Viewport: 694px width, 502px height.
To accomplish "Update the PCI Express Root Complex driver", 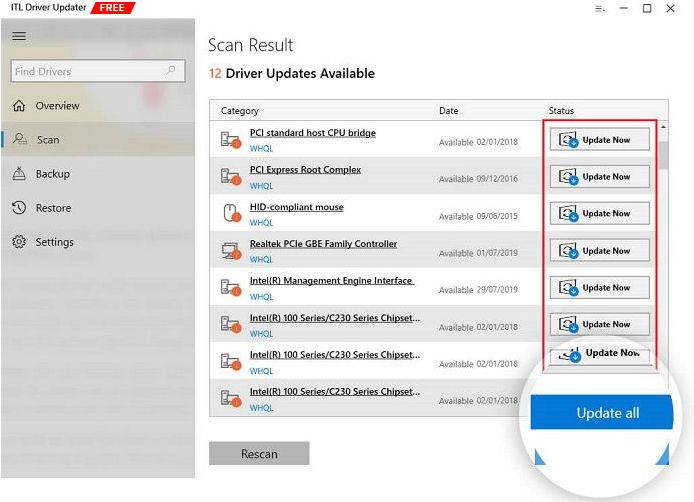I will (600, 176).
